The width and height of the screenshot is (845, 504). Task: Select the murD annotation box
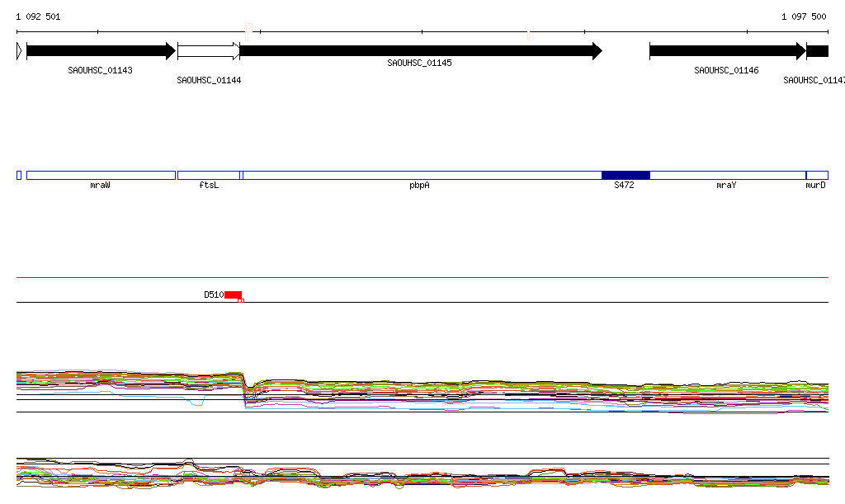point(817,175)
